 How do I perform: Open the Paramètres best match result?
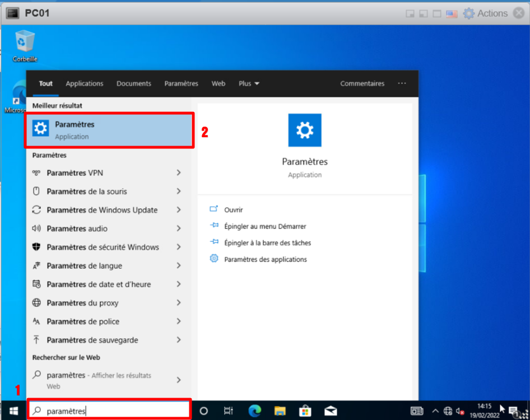(109, 130)
